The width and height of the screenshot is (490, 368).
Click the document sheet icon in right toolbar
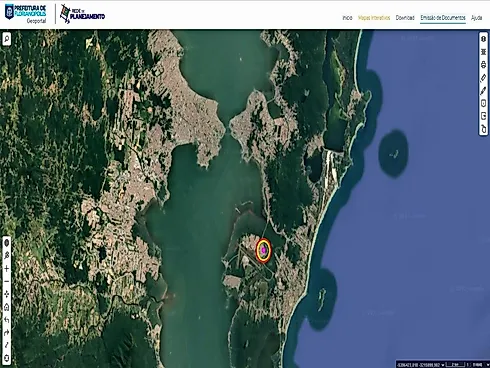(x=483, y=103)
